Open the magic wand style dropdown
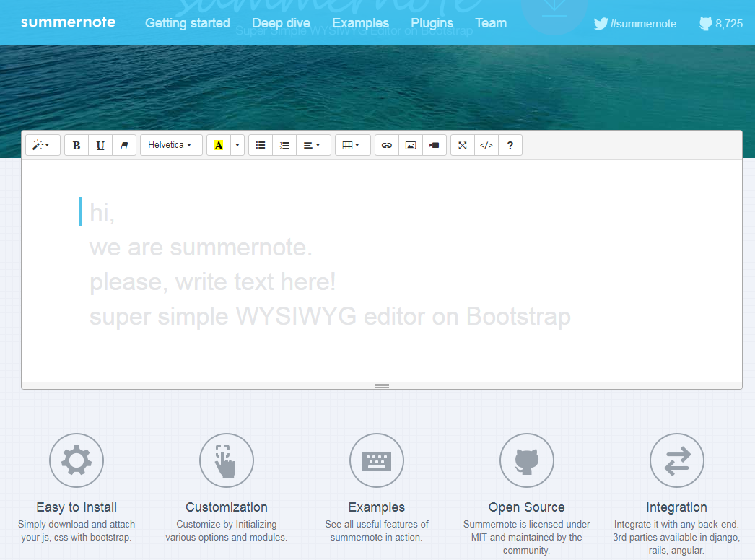This screenshot has height=560, width=755. point(43,145)
